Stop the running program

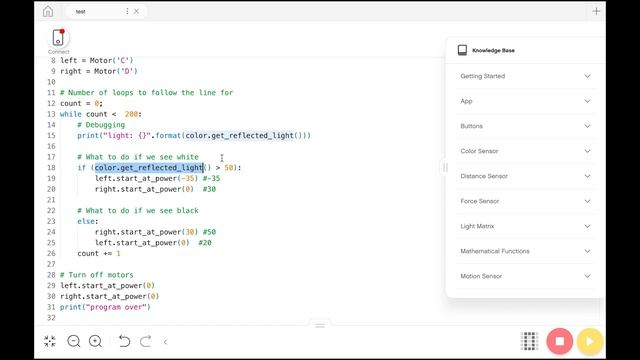point(560,341)
